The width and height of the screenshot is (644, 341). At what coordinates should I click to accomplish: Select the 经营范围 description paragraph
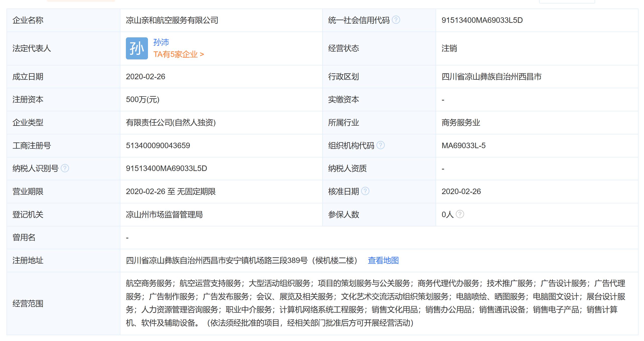pos(376,303)
